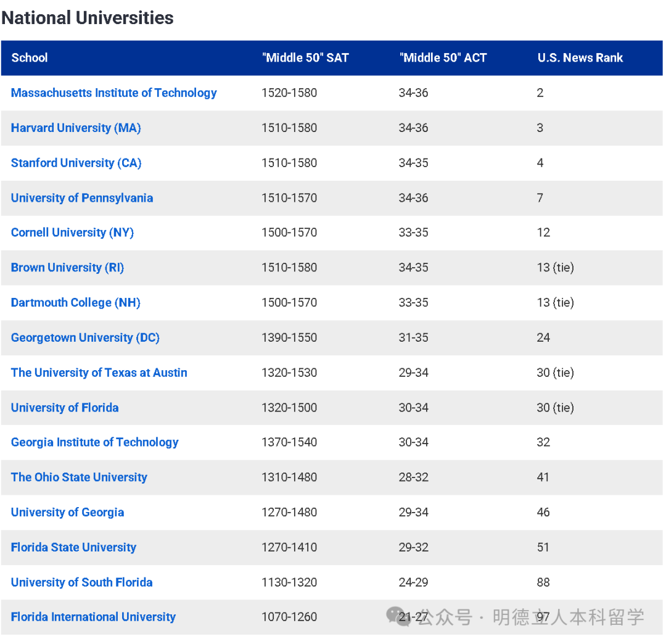
Task: Open Florida State University link
Action: pos(73,547)
